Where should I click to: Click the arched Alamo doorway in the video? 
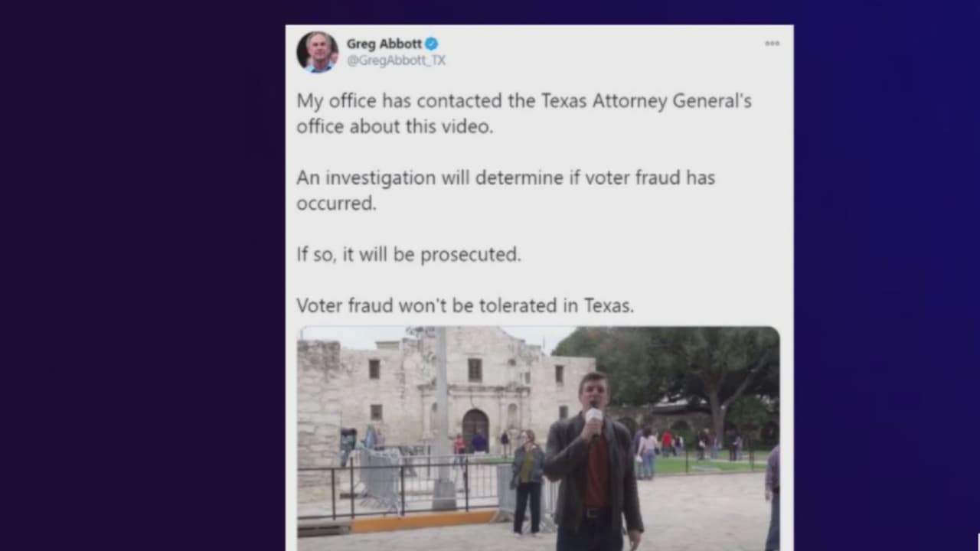pos(475,428)
